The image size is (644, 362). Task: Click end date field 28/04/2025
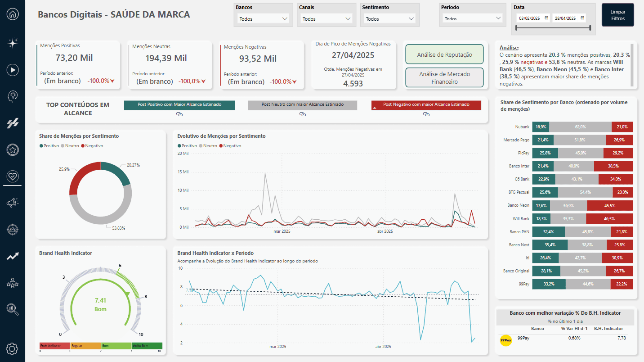[x=565, y=18]
